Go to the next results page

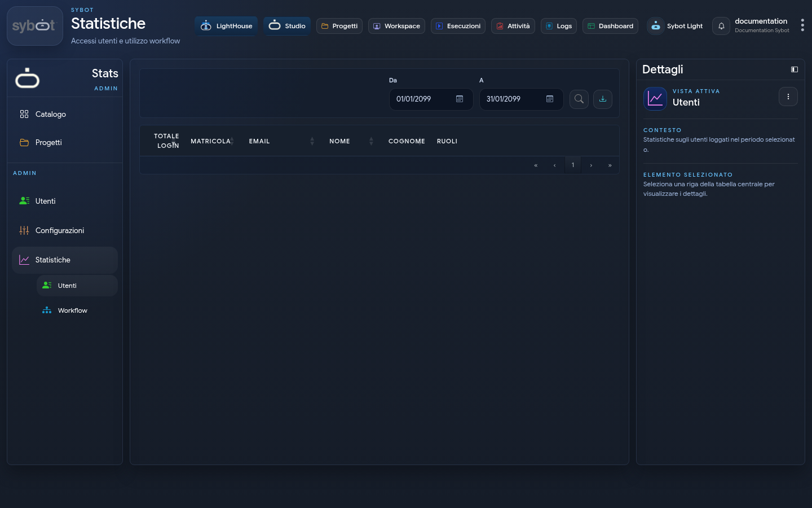(x=591, y=165)
